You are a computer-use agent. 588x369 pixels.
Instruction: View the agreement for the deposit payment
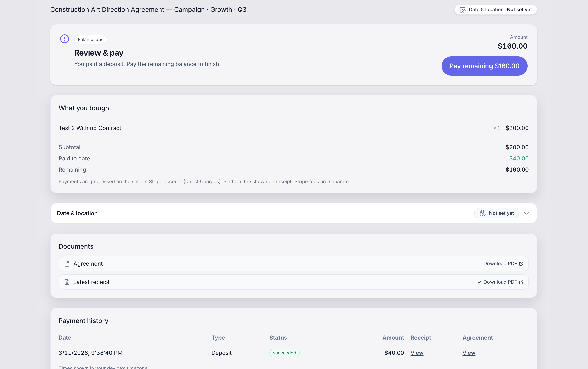pos(469,353)
